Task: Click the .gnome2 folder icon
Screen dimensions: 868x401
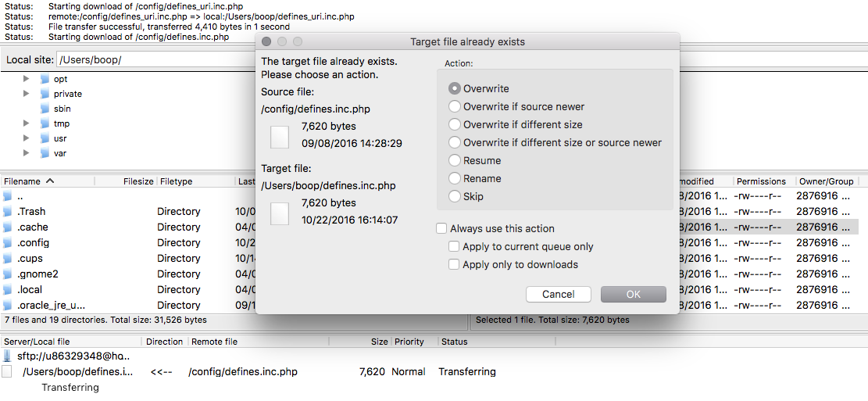Action: coord(8,274)
